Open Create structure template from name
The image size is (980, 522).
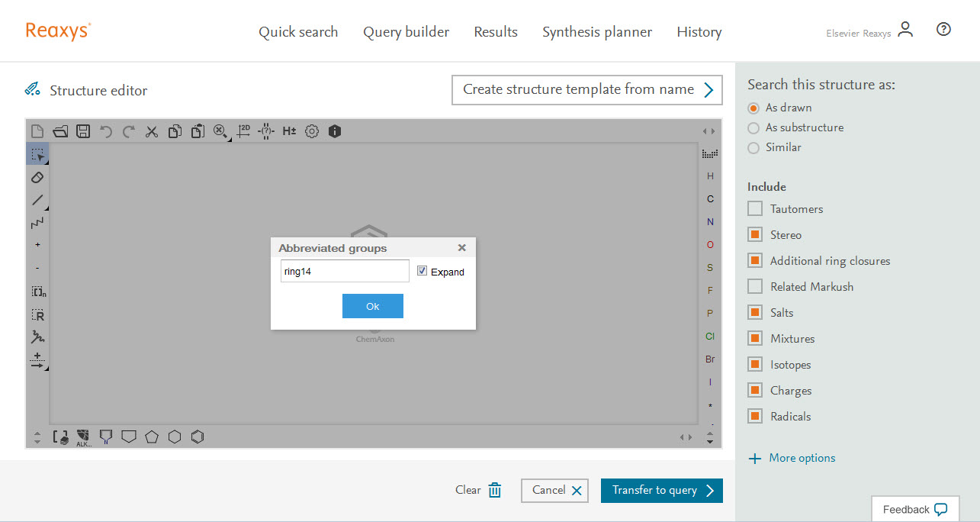tap(586, 89)
